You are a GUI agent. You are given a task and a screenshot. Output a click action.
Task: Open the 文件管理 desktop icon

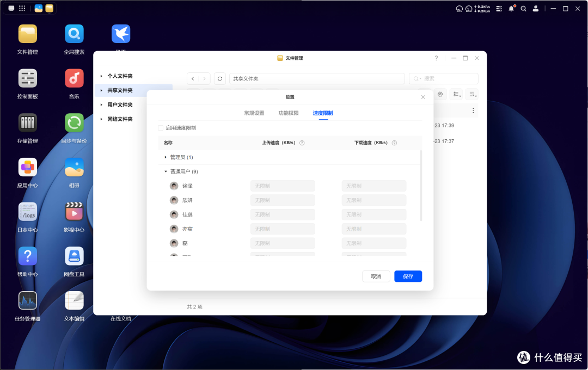(28, 34)
